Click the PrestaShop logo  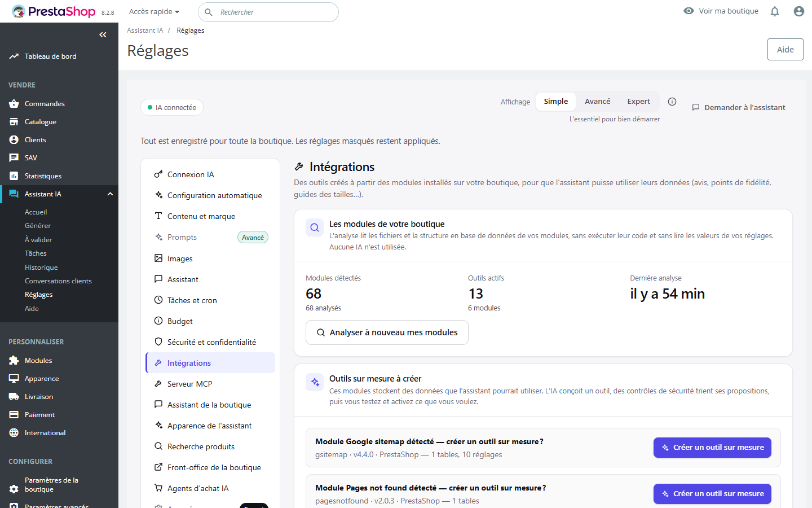pos(54,11)
